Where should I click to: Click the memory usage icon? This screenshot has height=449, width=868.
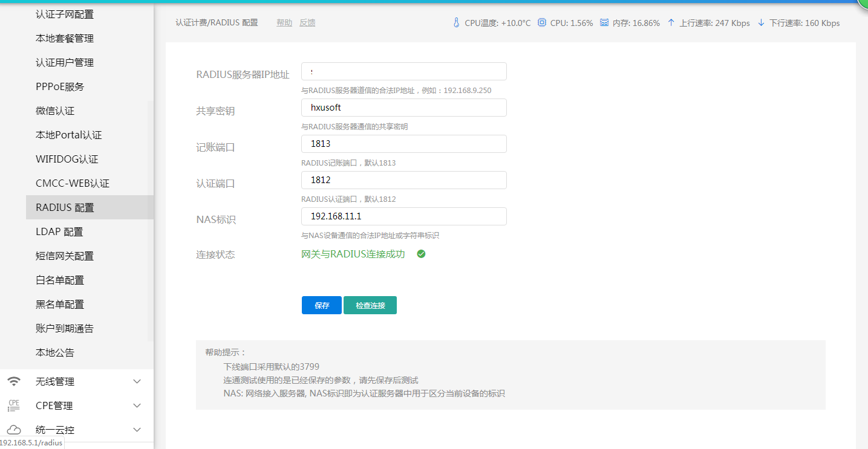click(x=604, y=23)
